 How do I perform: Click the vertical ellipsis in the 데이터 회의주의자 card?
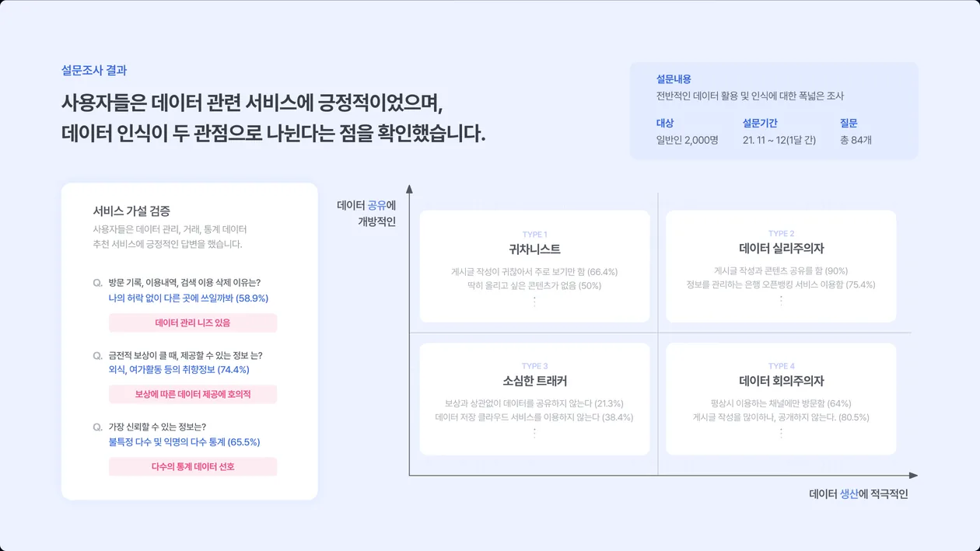point(781,434)
